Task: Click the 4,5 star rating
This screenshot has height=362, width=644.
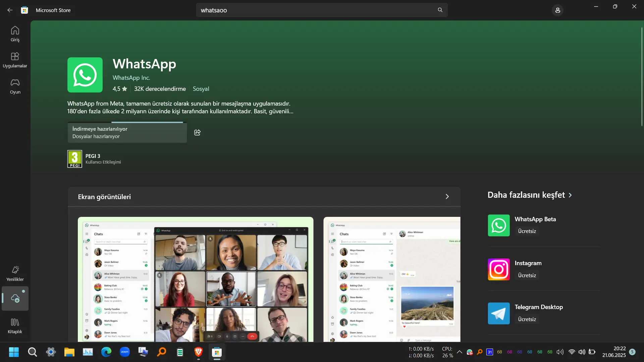Action: point(120,89)
